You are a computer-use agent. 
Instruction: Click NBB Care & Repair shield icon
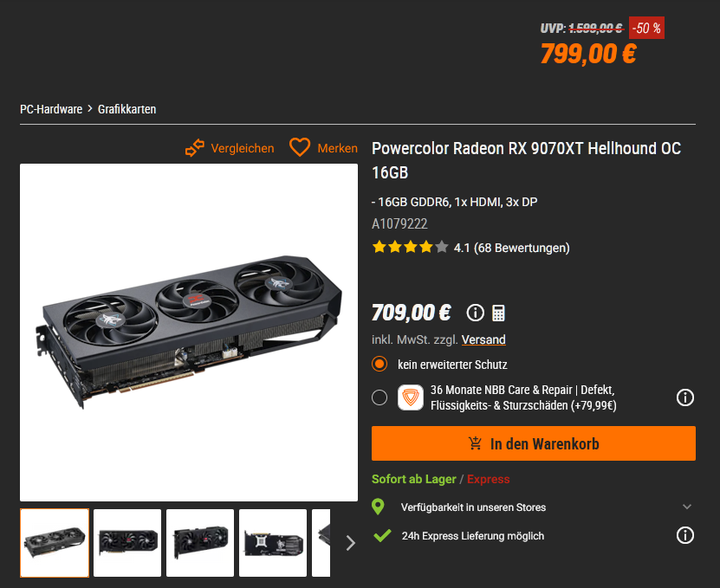tap(411, 397)
